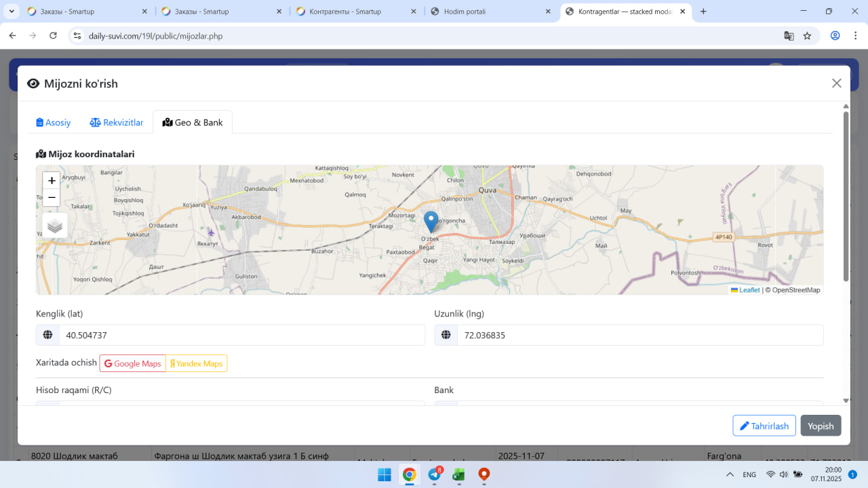Expand hidden system tray icons
Image resolution: width=868 pixels, height=488 pixels.
730,474
